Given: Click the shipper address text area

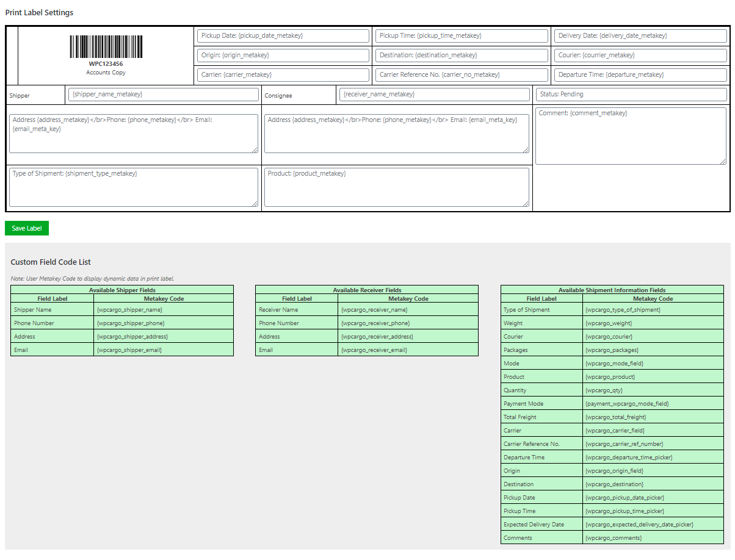Looking at the screenshot, I should pyautogui.click(x=134, y=134).
